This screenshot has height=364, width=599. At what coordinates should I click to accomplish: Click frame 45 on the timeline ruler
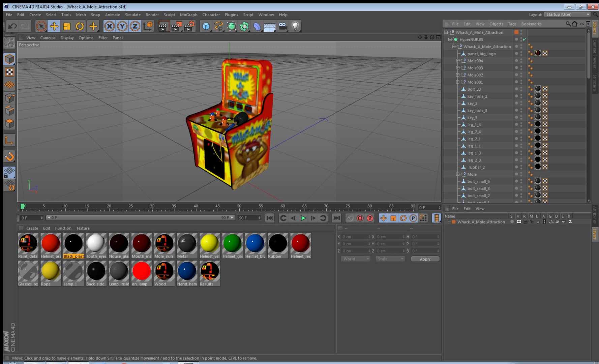(x=217, y=206)
